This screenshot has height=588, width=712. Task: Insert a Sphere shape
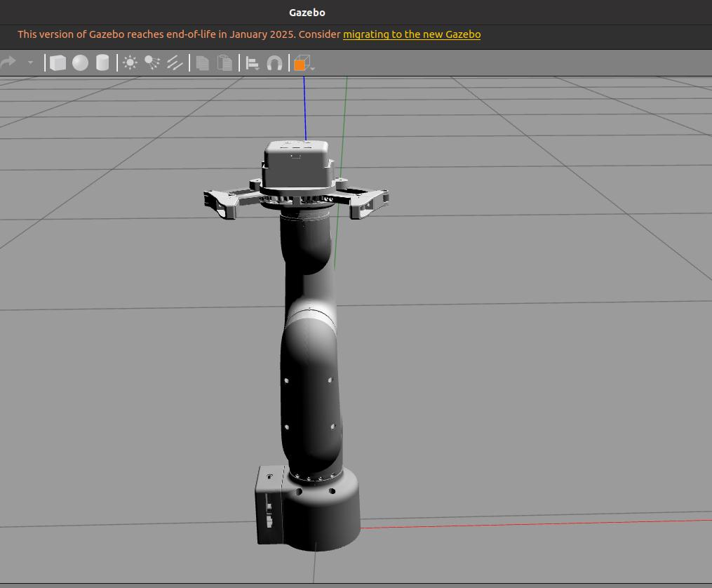coord(80,63)
